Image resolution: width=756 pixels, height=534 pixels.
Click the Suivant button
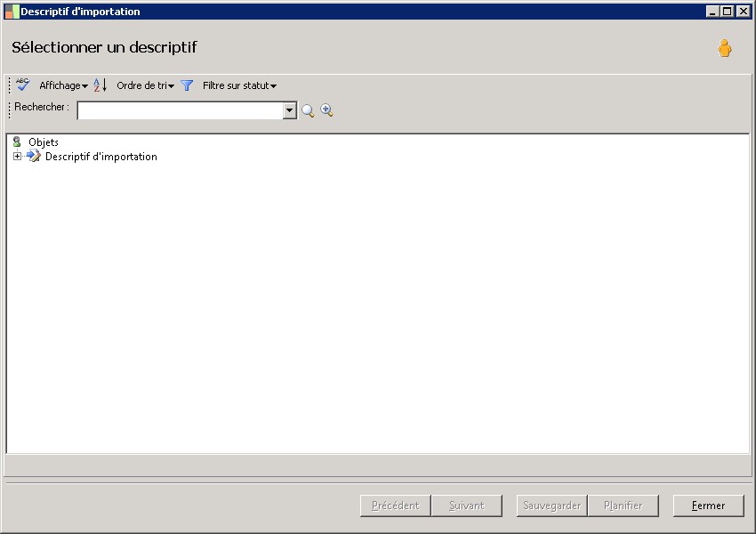tap(466, 506)
